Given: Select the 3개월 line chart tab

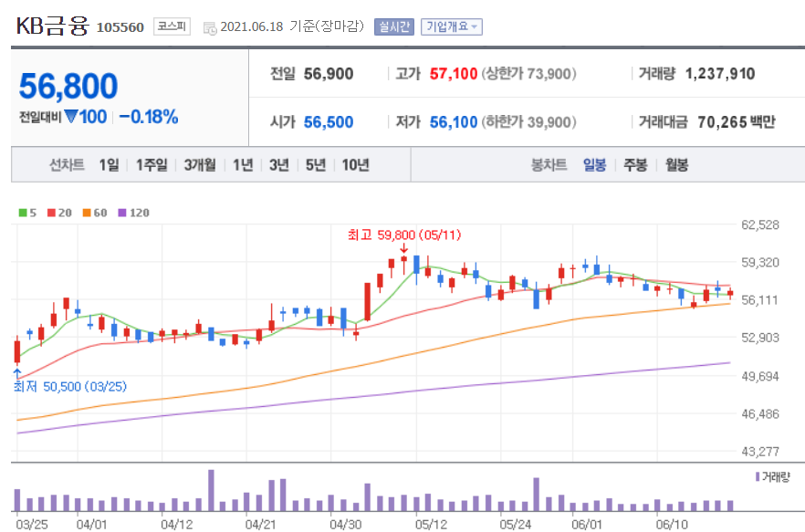Looking at the screenshot, I should click(200, 165).
